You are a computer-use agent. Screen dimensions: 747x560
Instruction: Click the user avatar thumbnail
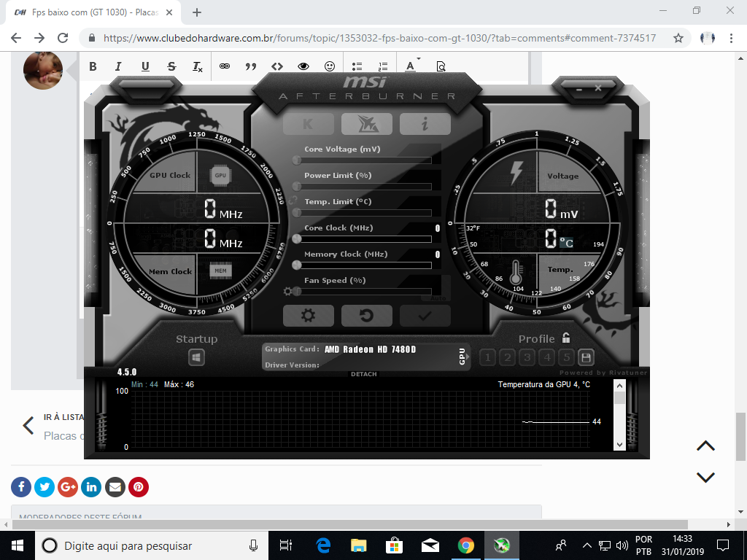click(43, 70)
